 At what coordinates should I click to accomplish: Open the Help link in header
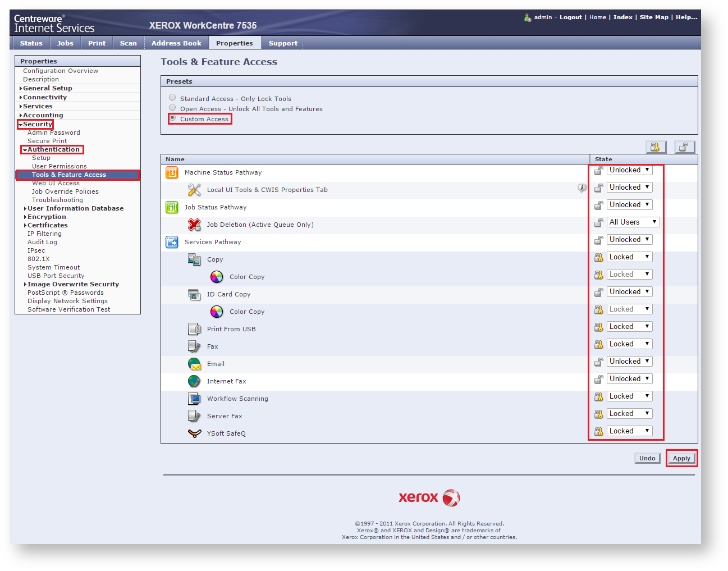[x=686, y=17]
